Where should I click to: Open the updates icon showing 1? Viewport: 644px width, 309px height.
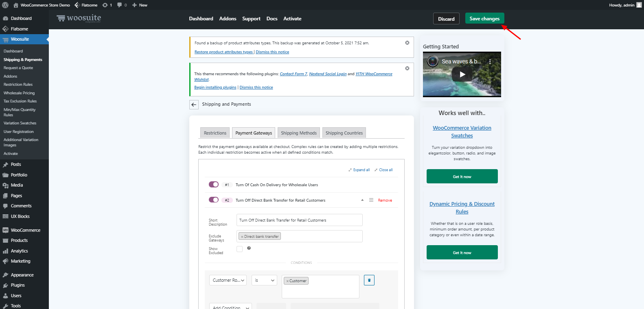[x=105, y=5]
